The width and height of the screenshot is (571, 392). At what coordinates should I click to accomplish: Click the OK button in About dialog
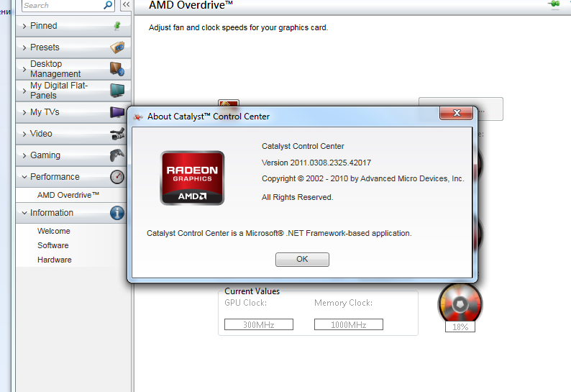302,260
